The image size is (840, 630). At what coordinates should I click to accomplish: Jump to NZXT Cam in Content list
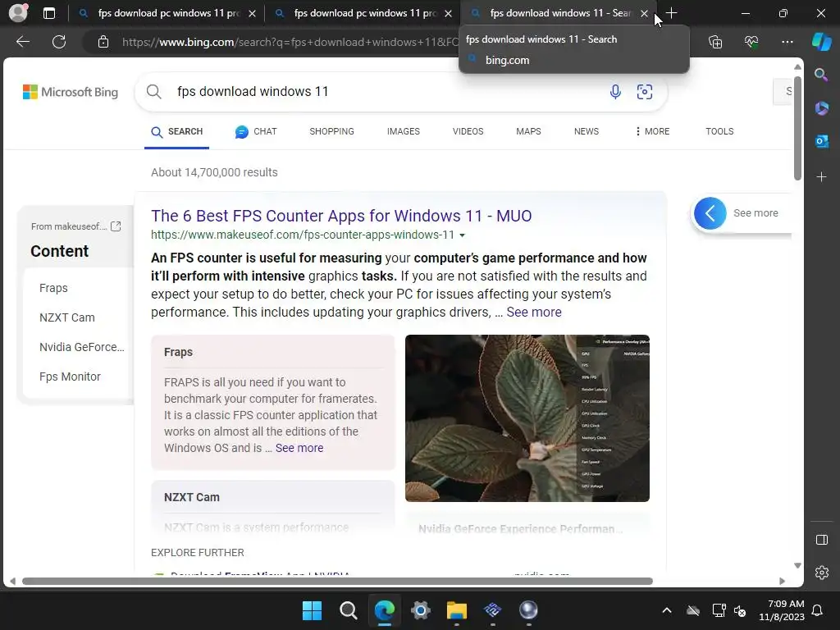tap(67, 317)
